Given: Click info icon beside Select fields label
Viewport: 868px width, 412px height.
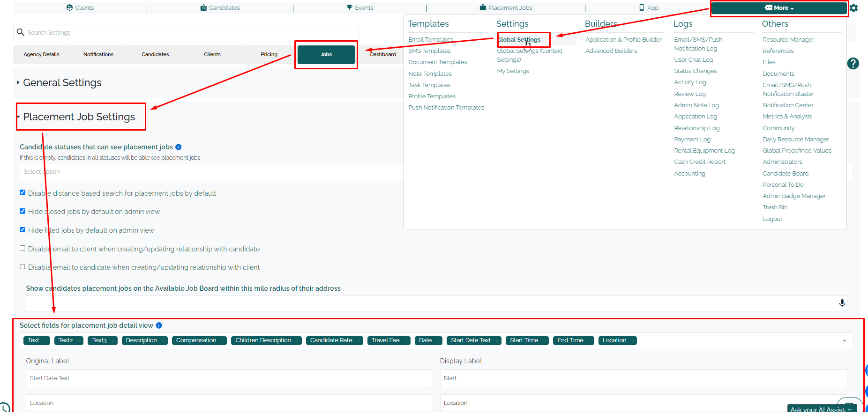Looking at the screenshot, I should [x=159, y=325].
